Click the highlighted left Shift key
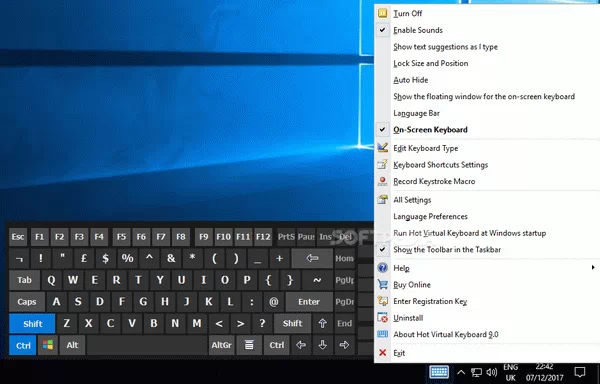 [33, 324]
